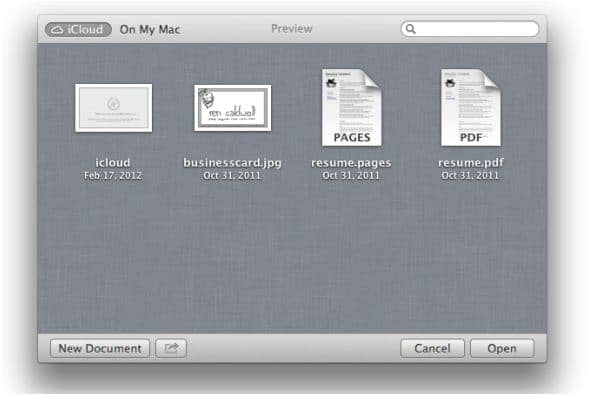This screenshot has width=614, height=395.
Task: Switch to On My Mac tab
Action: tap(150, 30)
